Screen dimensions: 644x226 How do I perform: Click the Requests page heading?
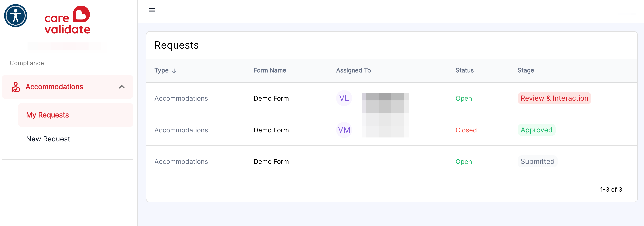coord(177,45)
